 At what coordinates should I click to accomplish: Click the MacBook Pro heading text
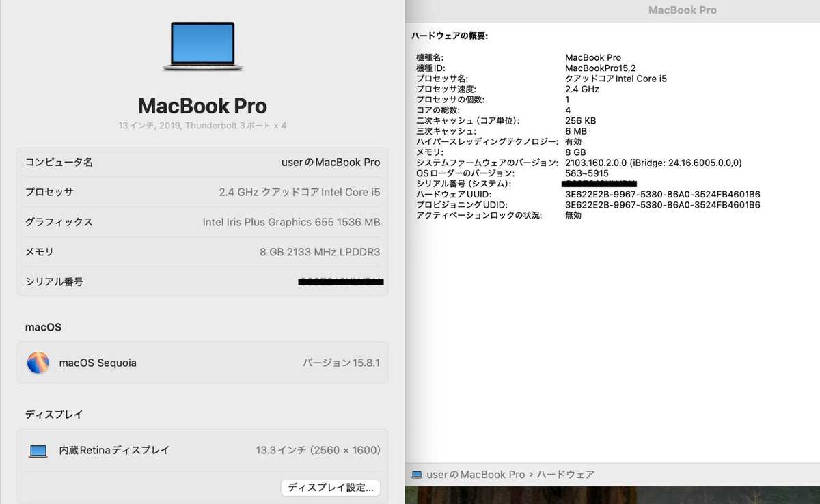202,106
